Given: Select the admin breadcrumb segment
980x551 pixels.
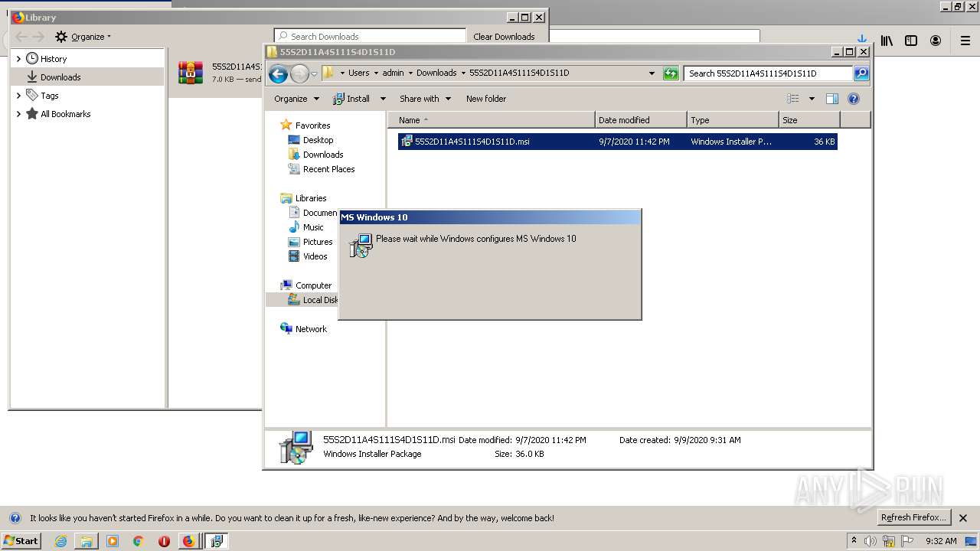Looking at the screenshot, I should coord(393,73).
